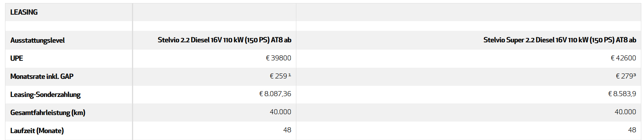Select Gesamtfahrleistung (km) row label
This screenshot has width=644, height=140.
pos(48,113)
